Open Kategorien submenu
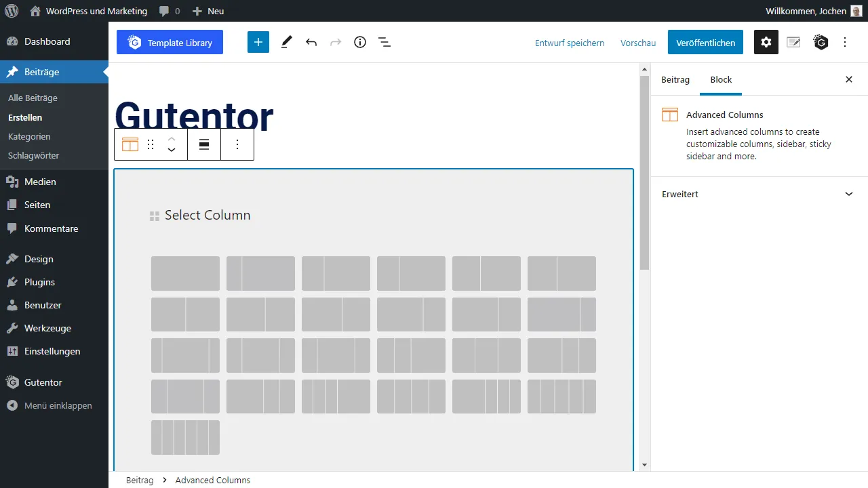The height and width of the screenshot is (488, 868). tap(29, 136)
